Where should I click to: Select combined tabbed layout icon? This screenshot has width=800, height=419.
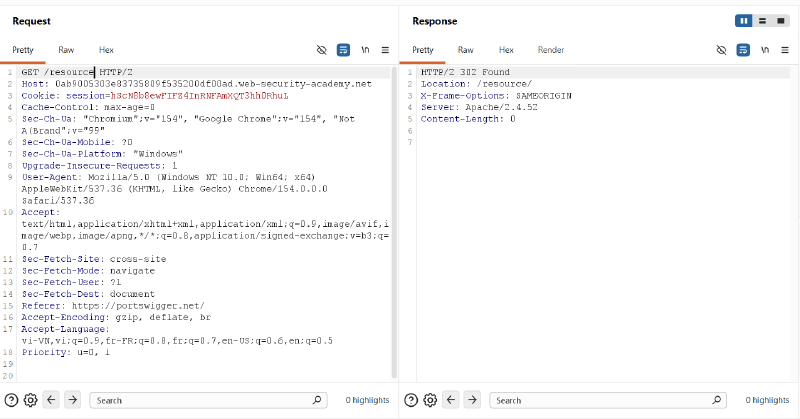781,21
